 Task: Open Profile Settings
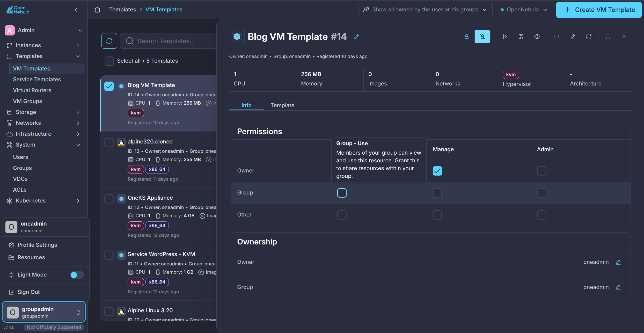click(46, 245)
